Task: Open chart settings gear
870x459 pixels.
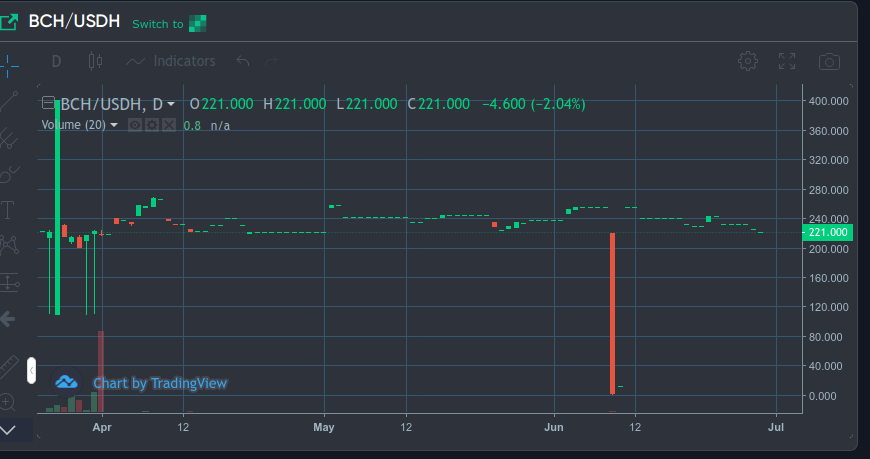Action: 747,61
